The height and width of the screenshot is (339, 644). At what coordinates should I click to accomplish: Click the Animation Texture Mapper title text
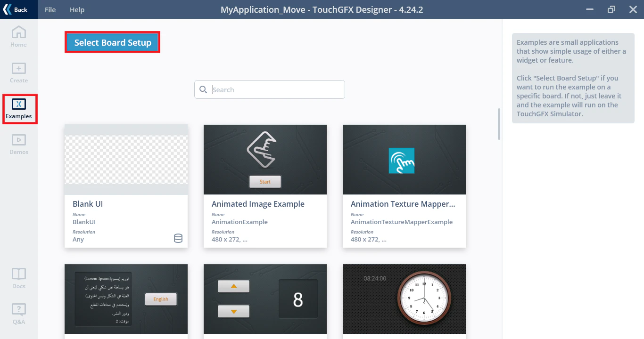pos(403,204)
